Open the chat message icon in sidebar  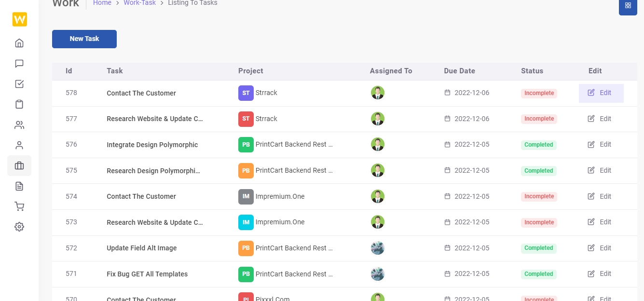[x=19, y=64]
